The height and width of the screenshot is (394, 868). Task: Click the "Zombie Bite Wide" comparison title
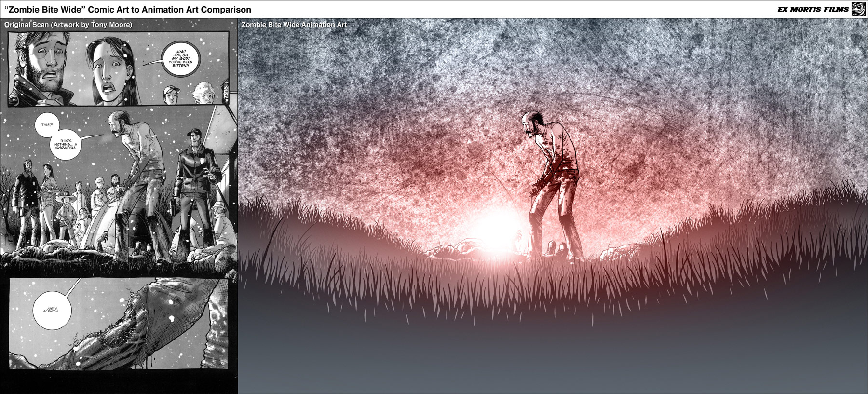(128, 9)
